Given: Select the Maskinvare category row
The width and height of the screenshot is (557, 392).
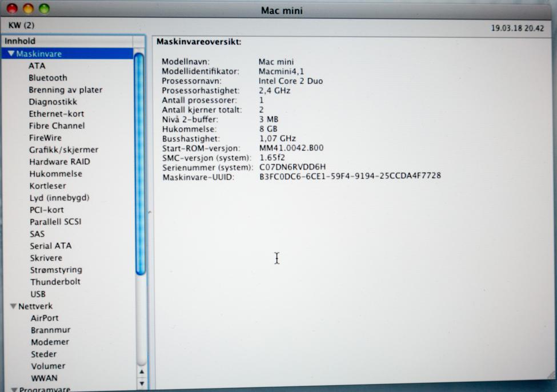Looking at the screenshot, I should pos(67,54).
